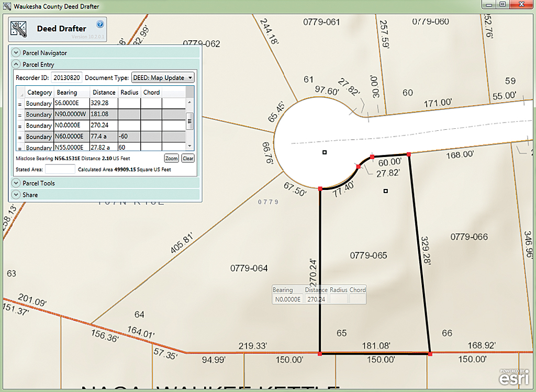Select the N90.0000W bearing cell
Image resolution: width=536 pixels, height=392 pixels.
click(x=72, y=114)
